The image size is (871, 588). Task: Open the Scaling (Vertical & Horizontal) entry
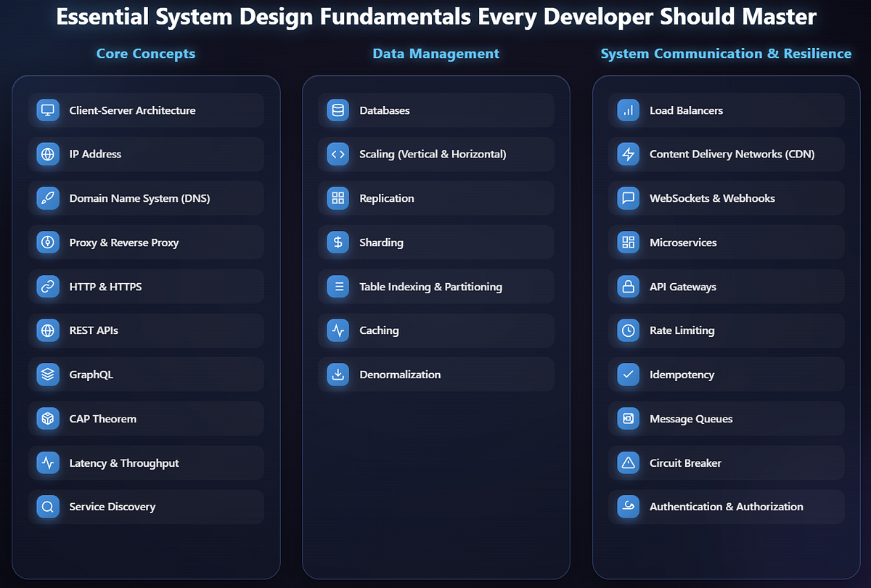(435, 154)
